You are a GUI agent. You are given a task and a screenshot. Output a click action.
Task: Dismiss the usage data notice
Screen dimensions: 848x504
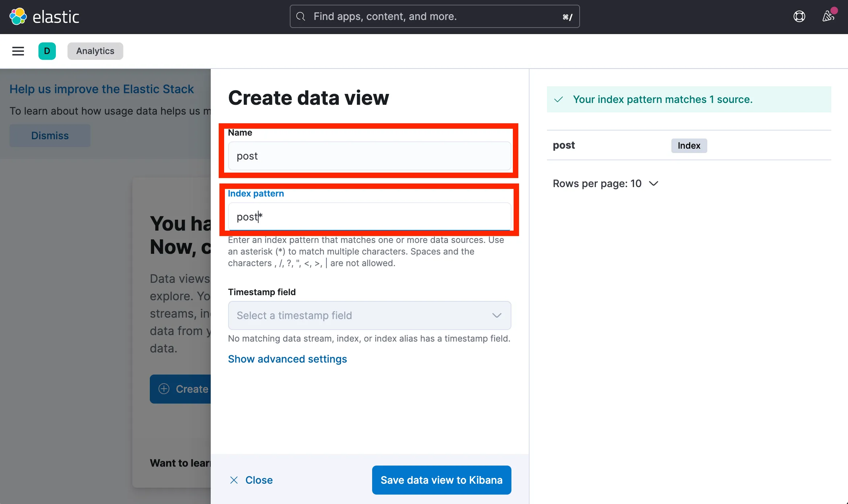point(50,136)
